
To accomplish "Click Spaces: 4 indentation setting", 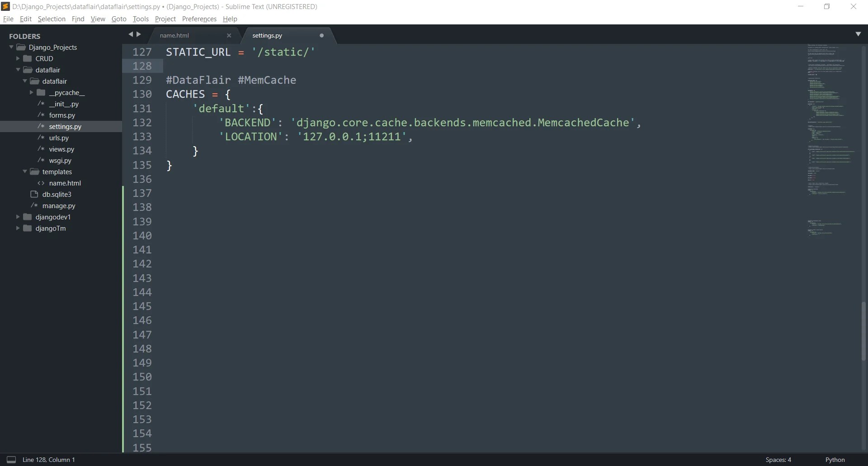I will [778, 460].
